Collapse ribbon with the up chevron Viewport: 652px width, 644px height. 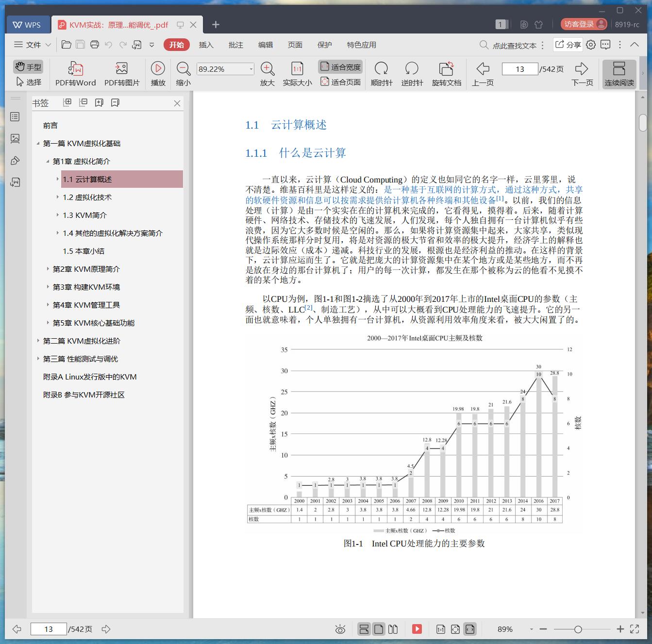(634, 45)
